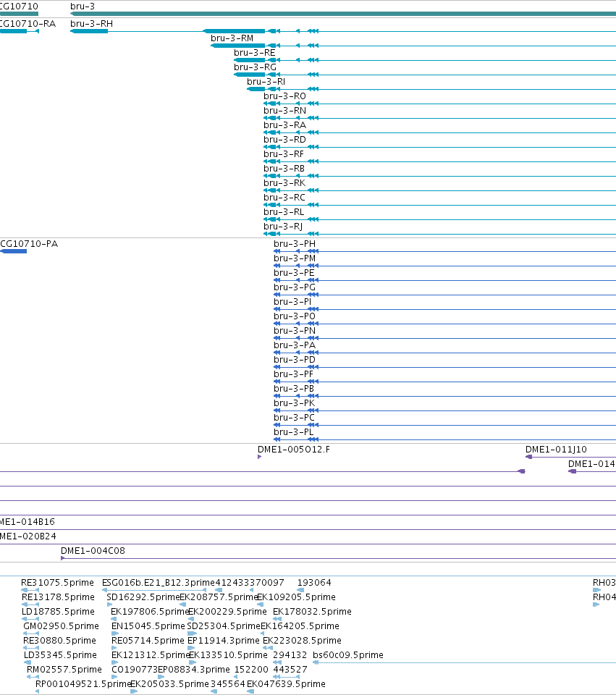Select the bru-3-RB transcript
The image size is (616, 695).
point(284,169)
